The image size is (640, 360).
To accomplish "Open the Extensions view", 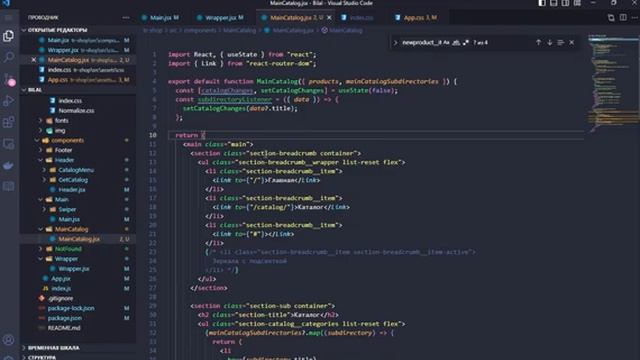I will pos(8,122).
